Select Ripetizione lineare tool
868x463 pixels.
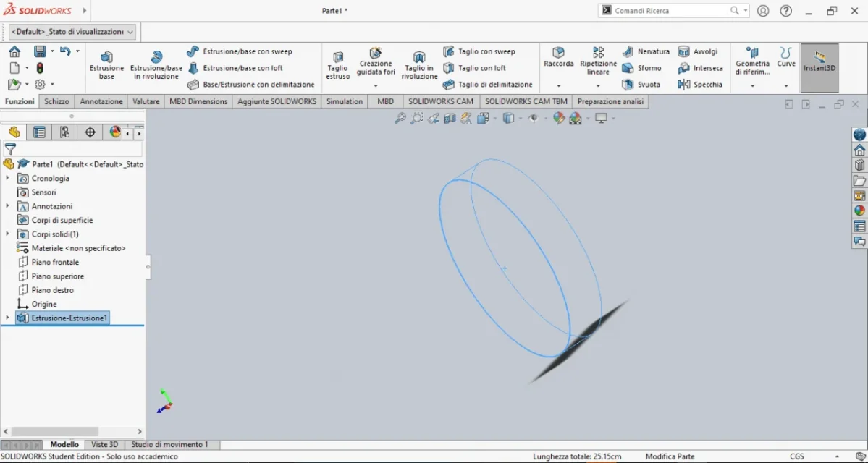tap(599, 61)
